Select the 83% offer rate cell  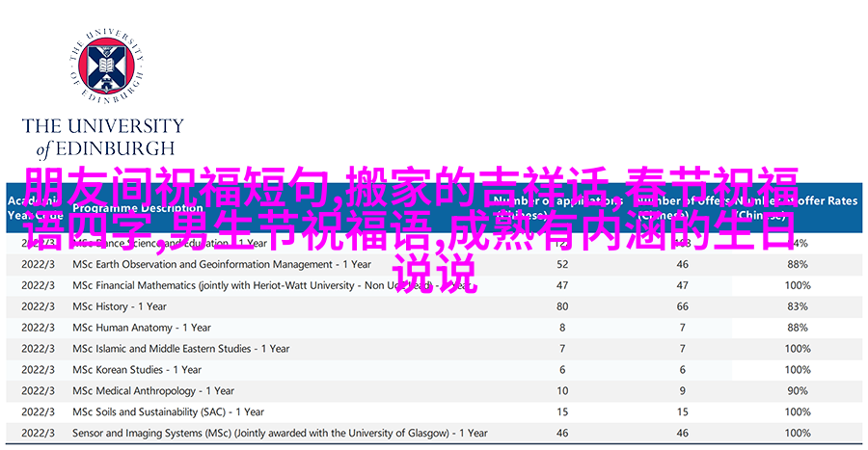pyautogui.click(x=798, y=306)
